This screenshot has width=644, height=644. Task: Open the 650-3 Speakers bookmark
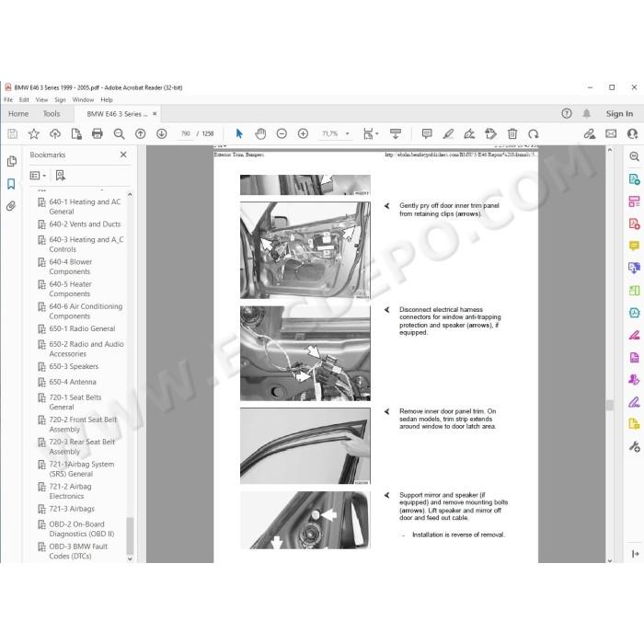pos(74,366)
